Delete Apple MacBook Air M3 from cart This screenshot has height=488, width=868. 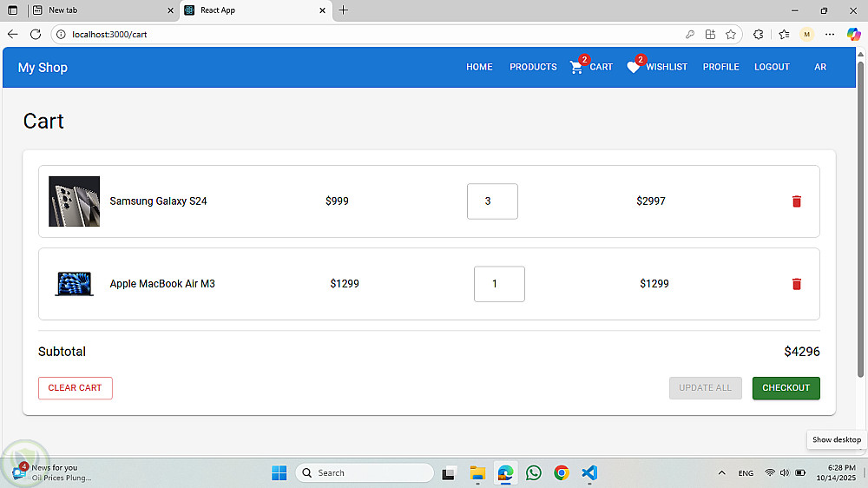click(x=797, y=284)
